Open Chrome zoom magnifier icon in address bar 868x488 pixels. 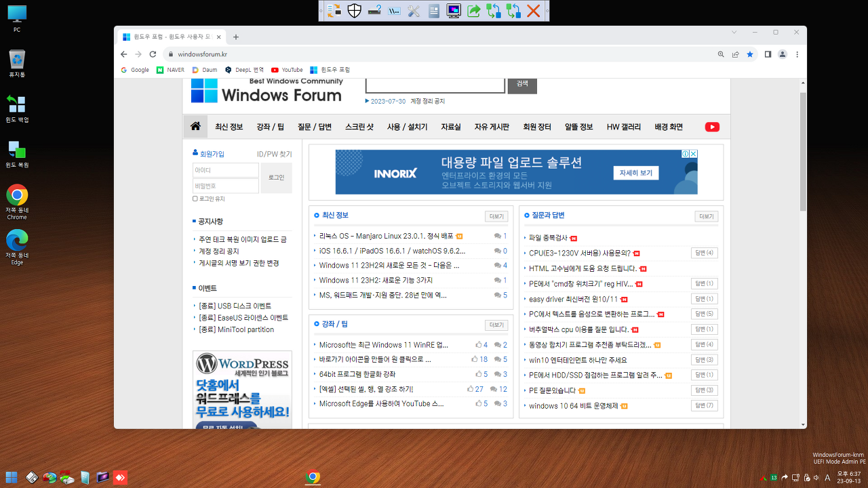[721, 54]
